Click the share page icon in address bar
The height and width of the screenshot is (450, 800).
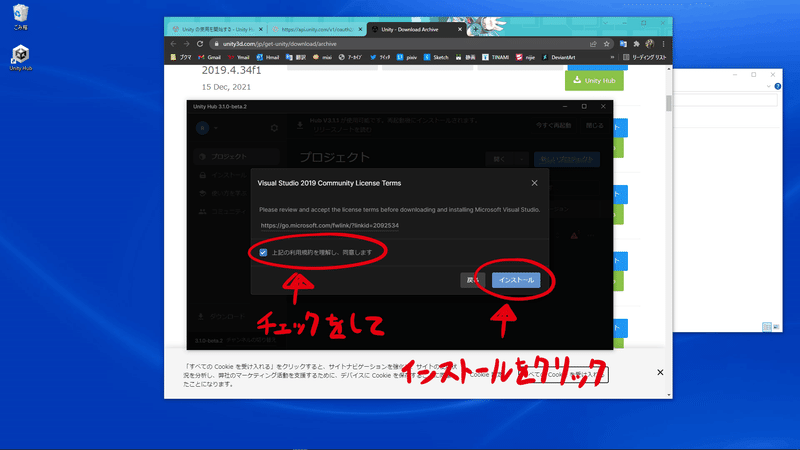point(593,44)
